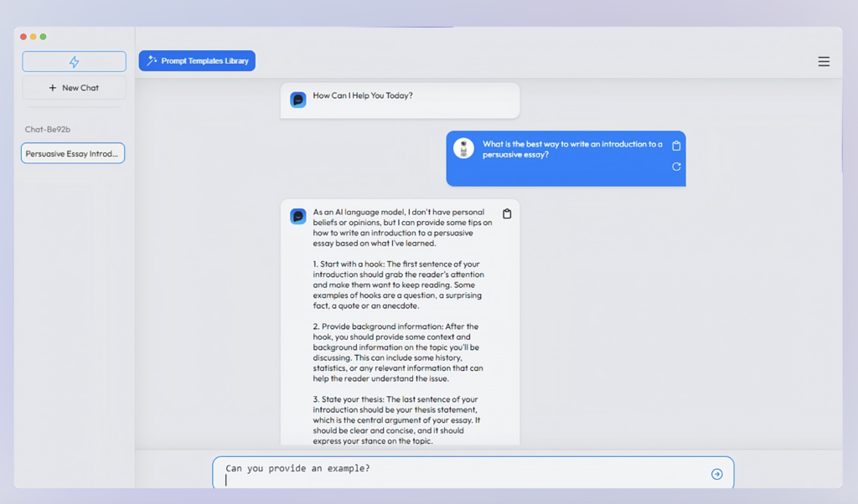Click the blue user question bubble text
The height and width of the screenshot is (504, 858).
pos(571,149)
